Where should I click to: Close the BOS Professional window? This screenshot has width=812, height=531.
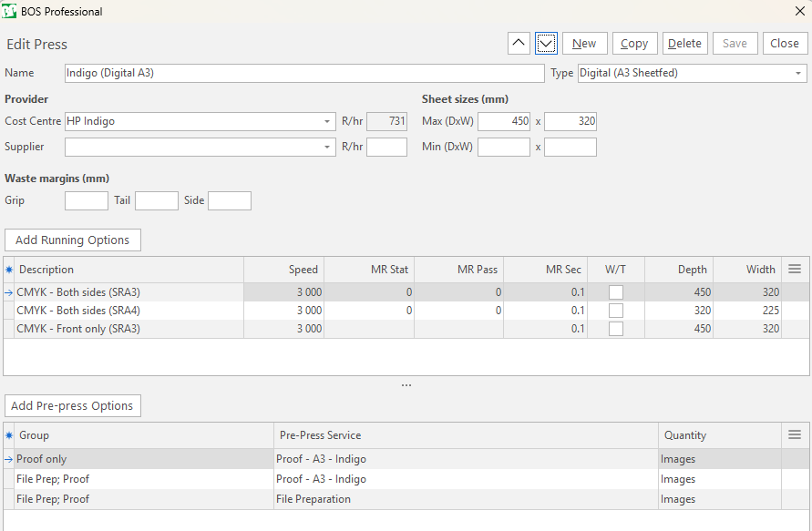799,11
